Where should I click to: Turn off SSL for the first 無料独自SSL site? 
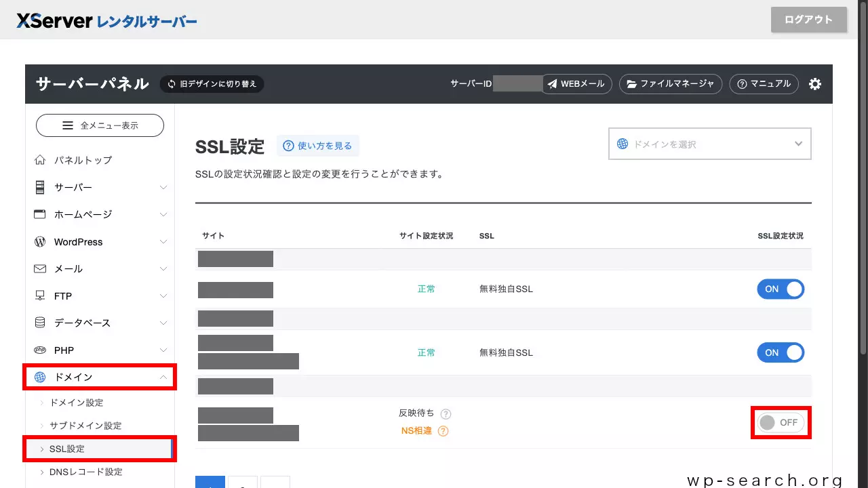point(781,289)
